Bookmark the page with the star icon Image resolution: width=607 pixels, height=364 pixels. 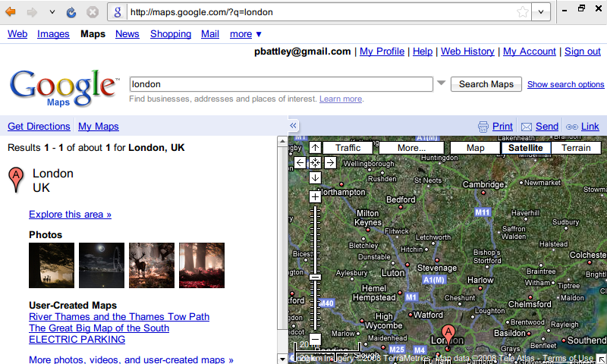click(523, 12)
